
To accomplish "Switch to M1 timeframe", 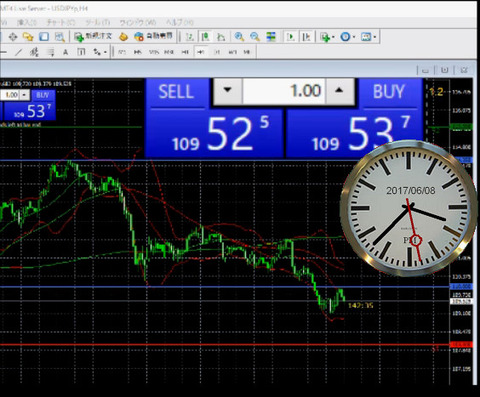I will [122, 52].
